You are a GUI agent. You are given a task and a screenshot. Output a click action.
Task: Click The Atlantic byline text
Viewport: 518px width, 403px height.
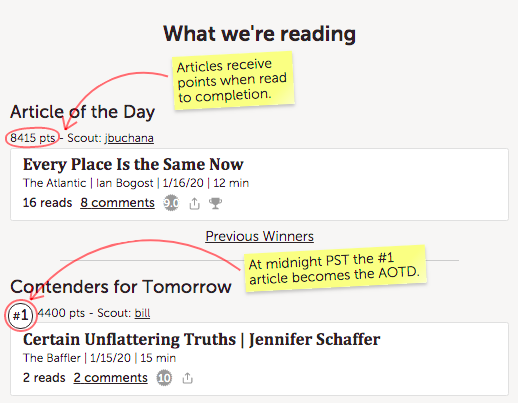click(x=54, y=183)
